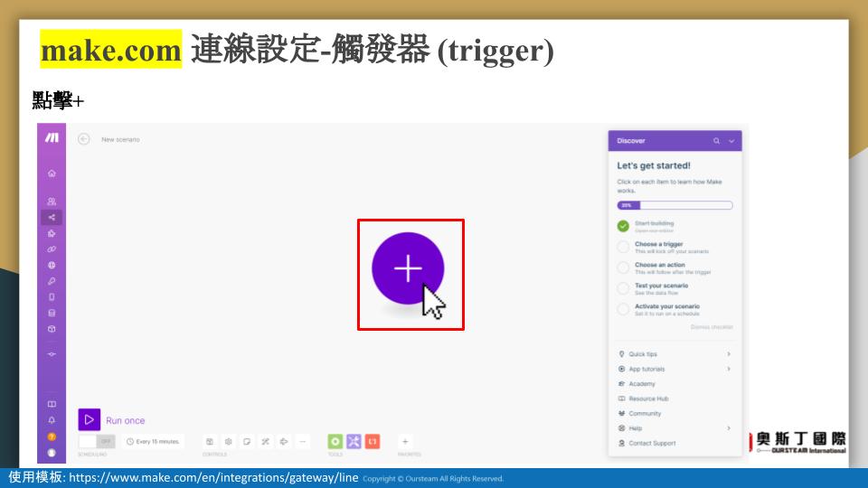Click the big purple plus module button
Viewport: 868px width, 488px height.
tap(408, 268)
